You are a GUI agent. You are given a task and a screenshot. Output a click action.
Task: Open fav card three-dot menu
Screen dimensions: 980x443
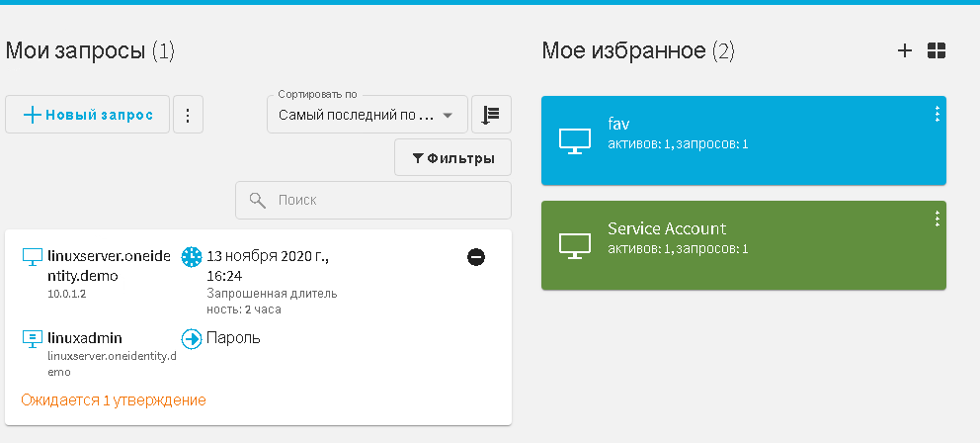pos(937,115)
